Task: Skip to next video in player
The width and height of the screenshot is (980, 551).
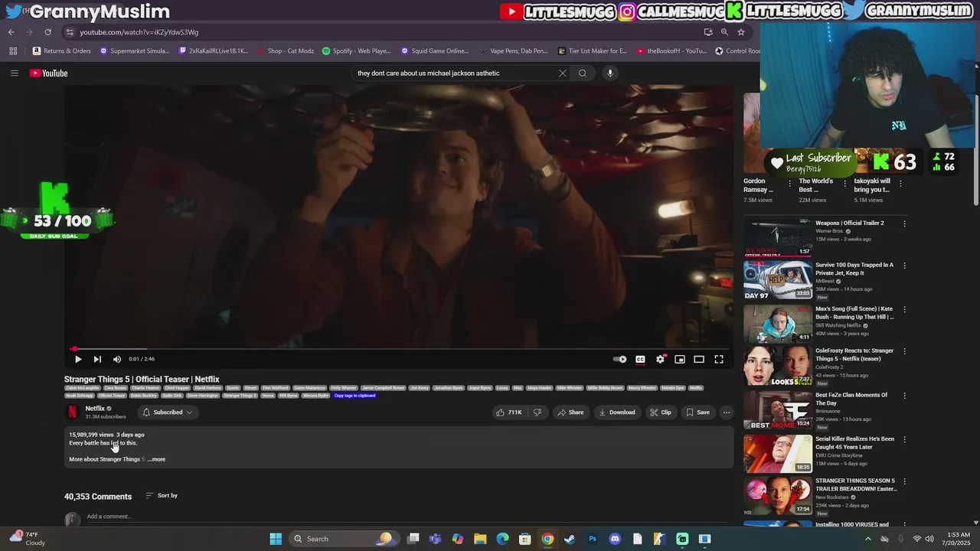Action: pos(97,359)
